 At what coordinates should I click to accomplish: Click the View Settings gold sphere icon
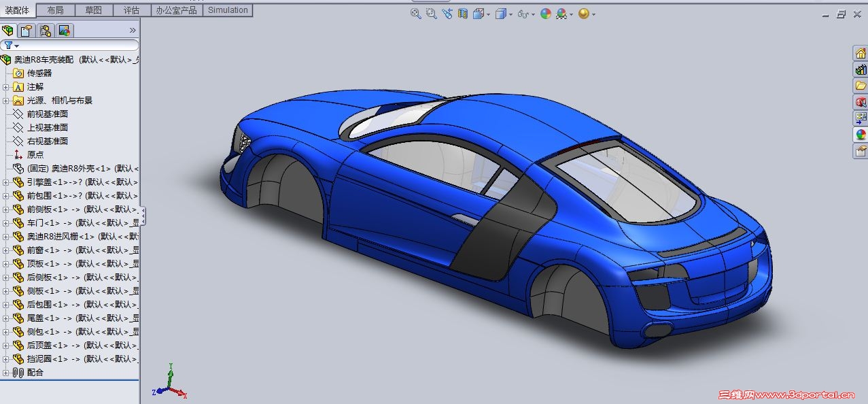coord(583,14)
